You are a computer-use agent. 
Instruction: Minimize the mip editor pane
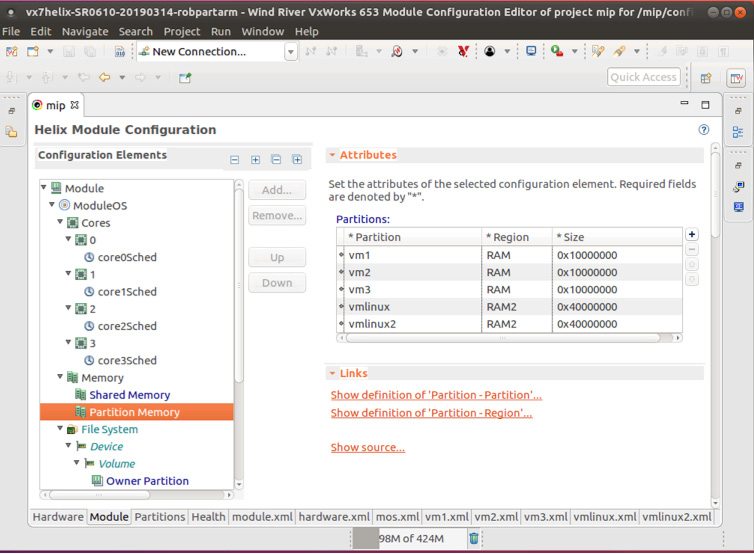click(x=684, y=104)
